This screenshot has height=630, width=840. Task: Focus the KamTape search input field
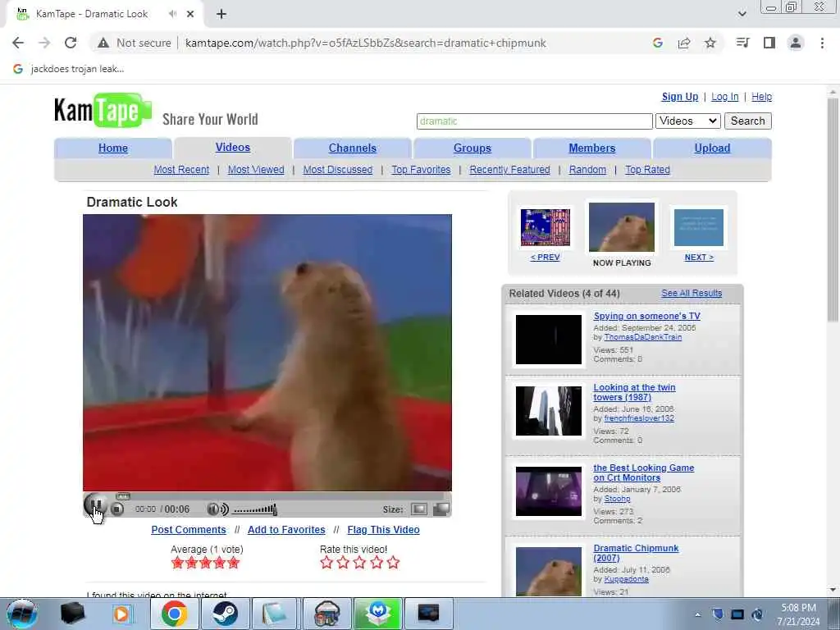point(534,121)
